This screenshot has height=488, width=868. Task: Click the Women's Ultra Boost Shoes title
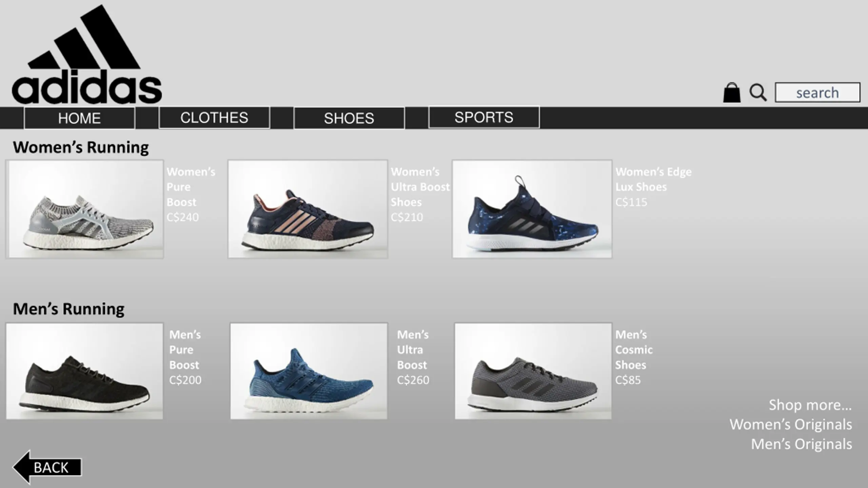tap(420, 187)
